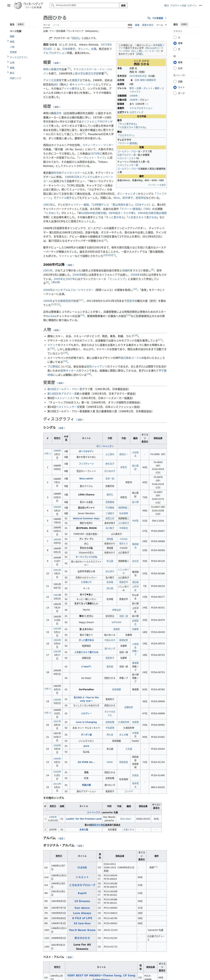The height and width of the screenshot is (980, 210).
Task: Select light color mode ライト
Action: (175, 87)
